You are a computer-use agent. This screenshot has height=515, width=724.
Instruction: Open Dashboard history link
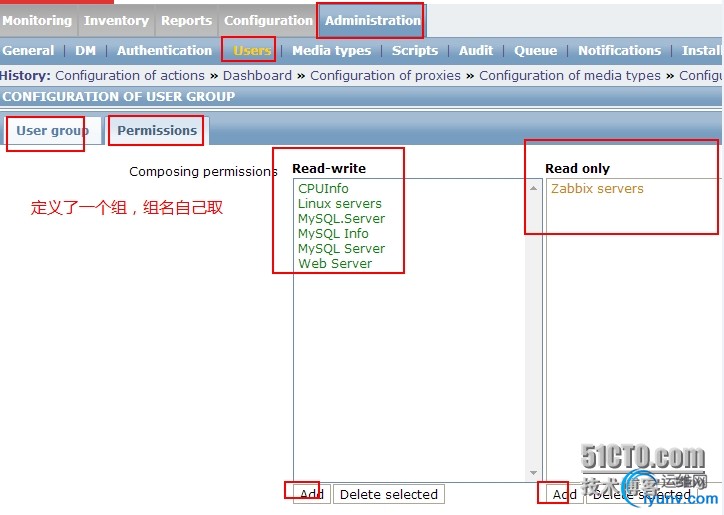click(x=257, y=75)
